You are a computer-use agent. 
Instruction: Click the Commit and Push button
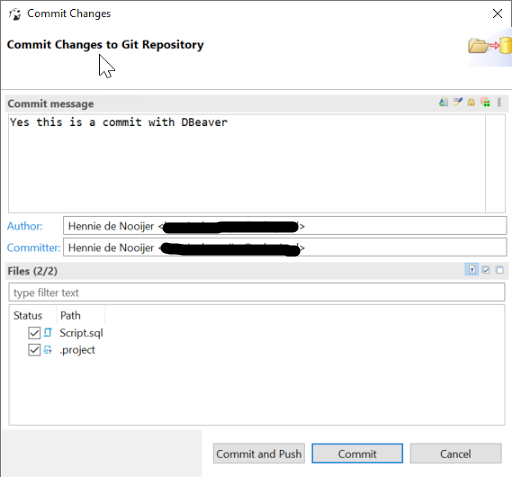259,453
